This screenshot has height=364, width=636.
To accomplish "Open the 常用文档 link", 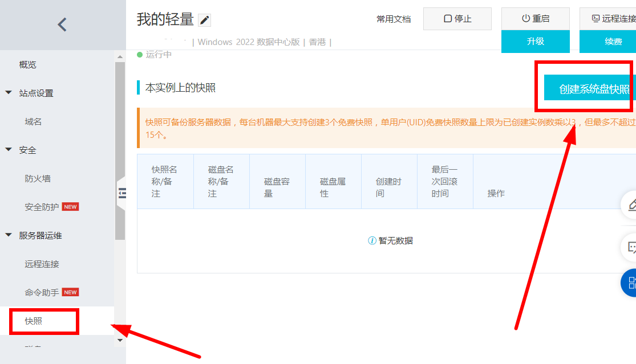I will pyautogui.click(x=394, y=19).
